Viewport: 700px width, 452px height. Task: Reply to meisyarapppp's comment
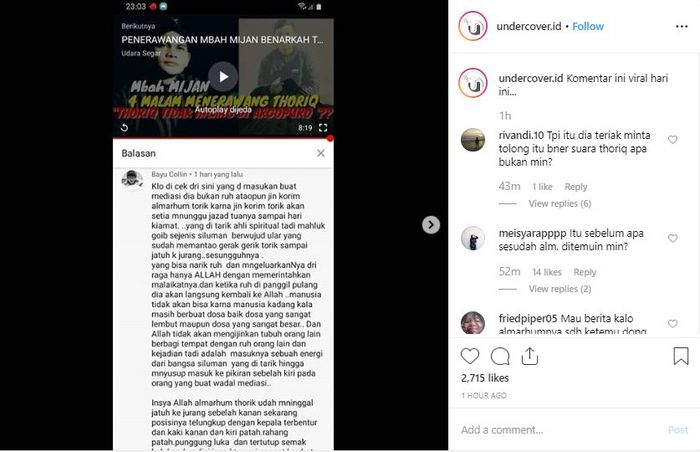[x=585, y=272]
